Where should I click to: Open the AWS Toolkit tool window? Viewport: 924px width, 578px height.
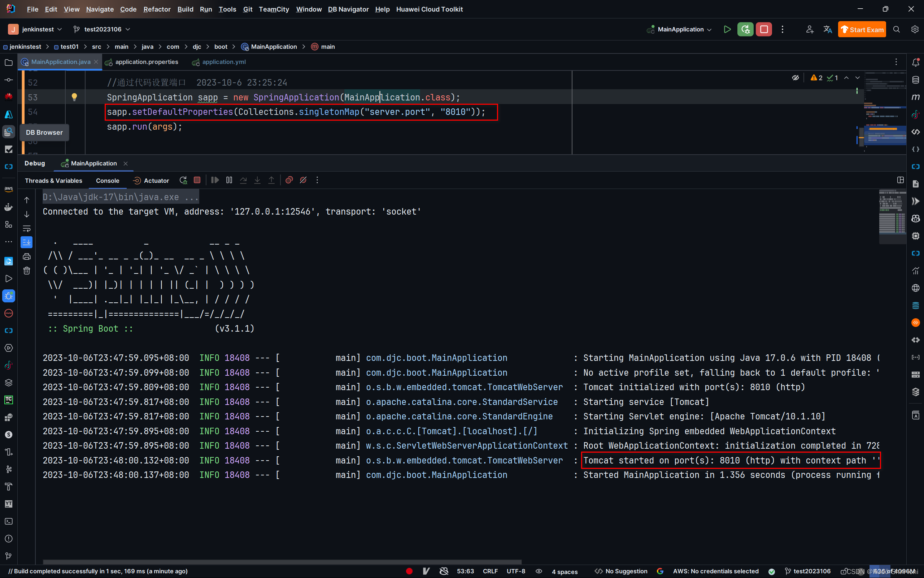(x=8, y=189)
